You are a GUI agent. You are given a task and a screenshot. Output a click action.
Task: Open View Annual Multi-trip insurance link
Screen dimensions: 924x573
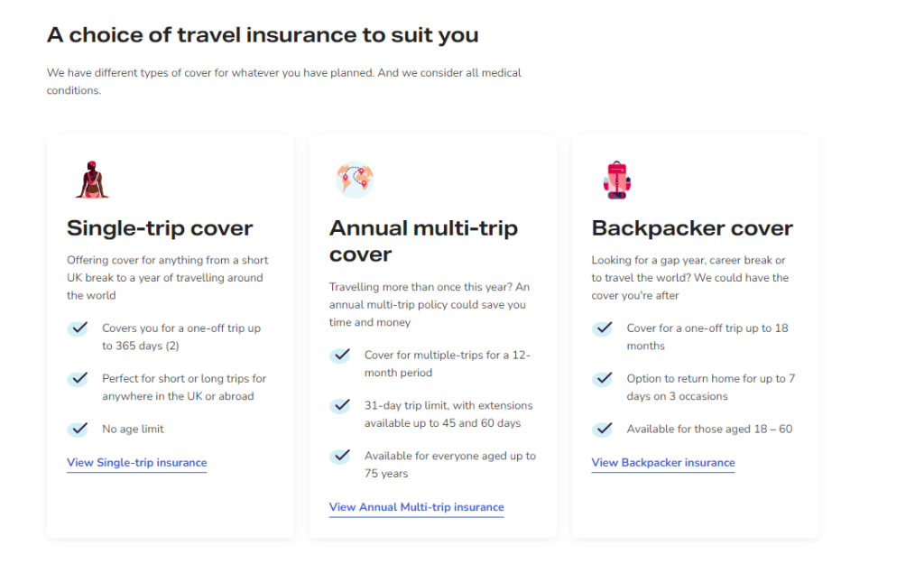[x=417, y=507]
